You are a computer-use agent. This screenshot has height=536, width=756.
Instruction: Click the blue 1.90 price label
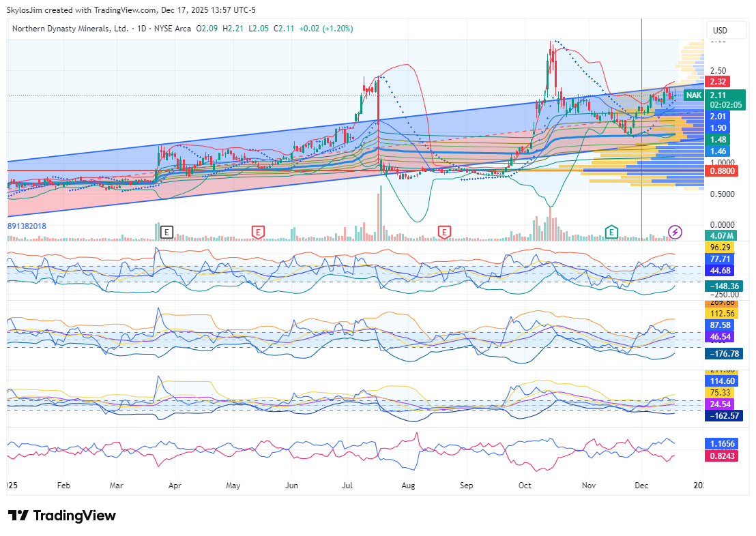[717, 128]
